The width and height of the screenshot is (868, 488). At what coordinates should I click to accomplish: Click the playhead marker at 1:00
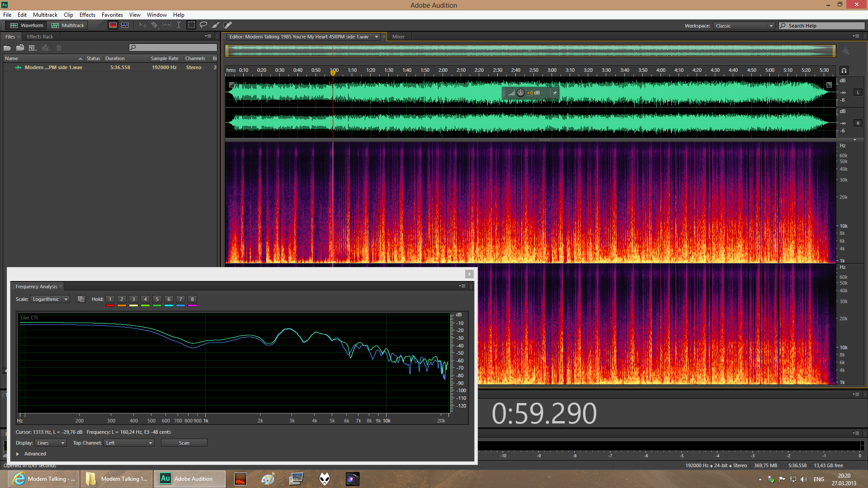(x=333, y=73)
